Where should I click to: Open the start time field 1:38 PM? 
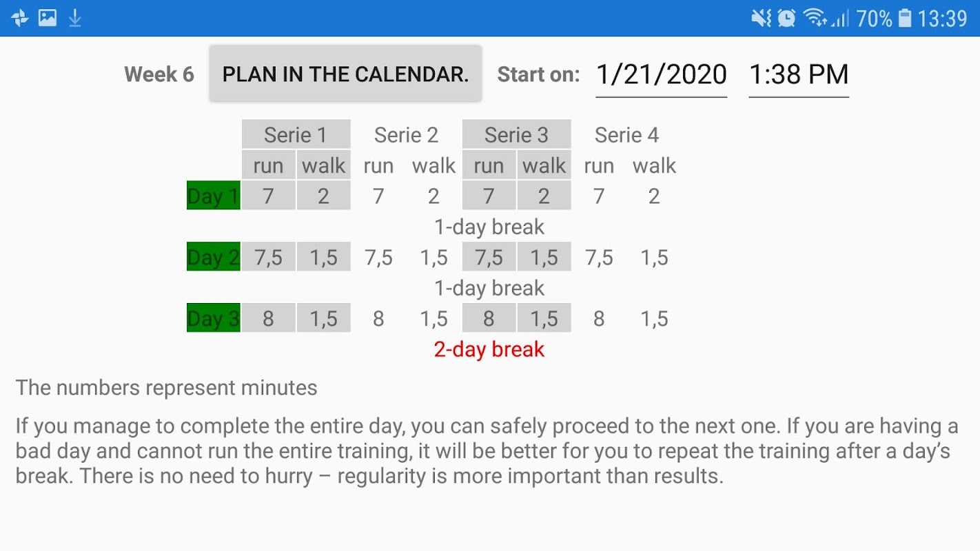[x=798, y=74]
